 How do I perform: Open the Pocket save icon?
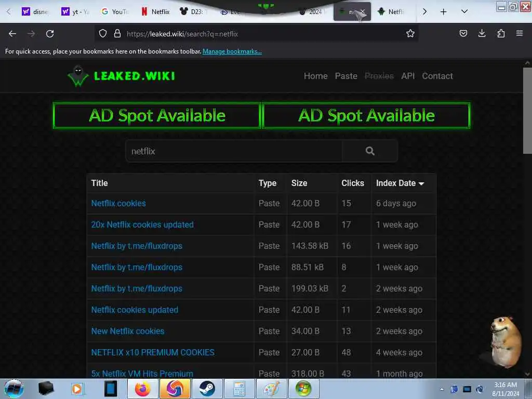coord(463,33)
